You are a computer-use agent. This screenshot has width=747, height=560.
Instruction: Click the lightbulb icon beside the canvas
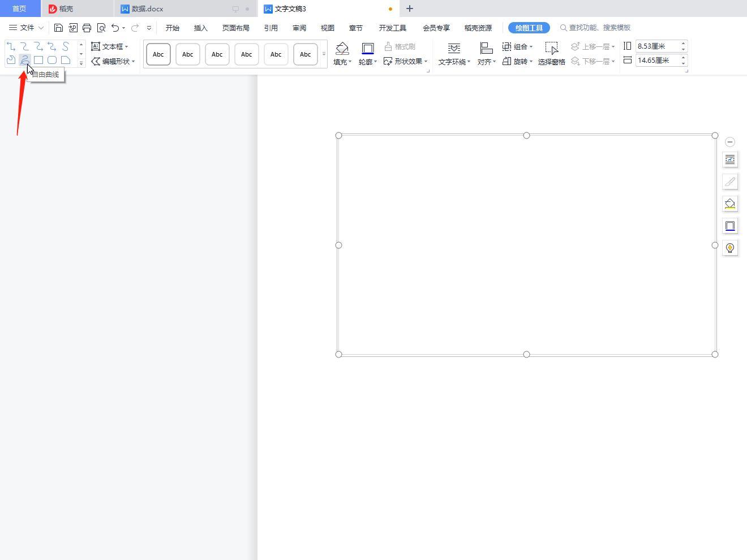pyautogui.click(x=730, y=248)
